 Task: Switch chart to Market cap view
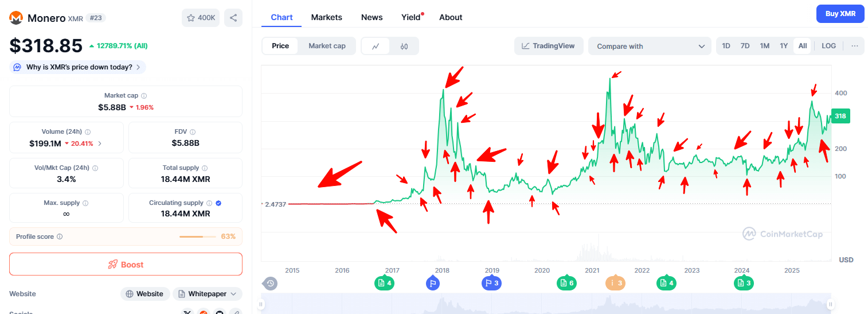(327, 46)
